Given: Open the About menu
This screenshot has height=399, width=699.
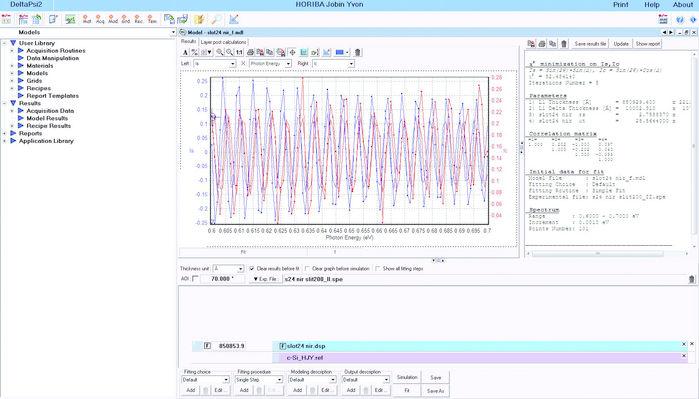Looking at the screenshot, I should (x=683, y=5).
